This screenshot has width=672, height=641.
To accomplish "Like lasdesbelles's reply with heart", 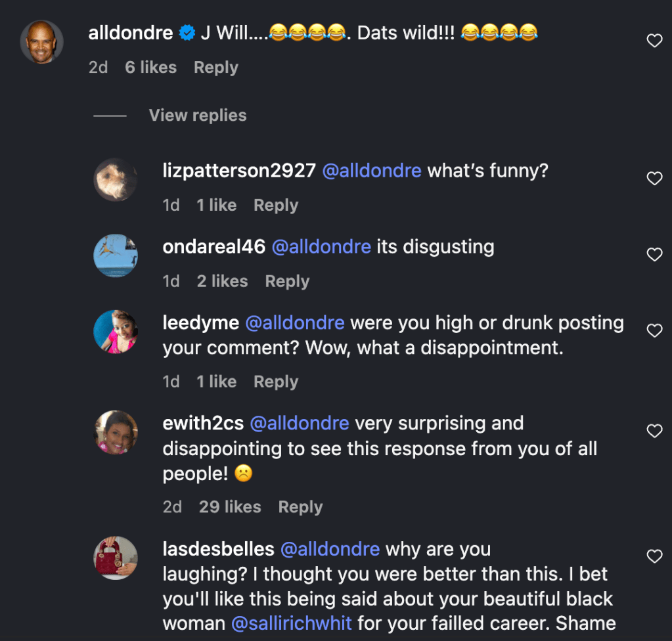I will click(x=654, y=557).
